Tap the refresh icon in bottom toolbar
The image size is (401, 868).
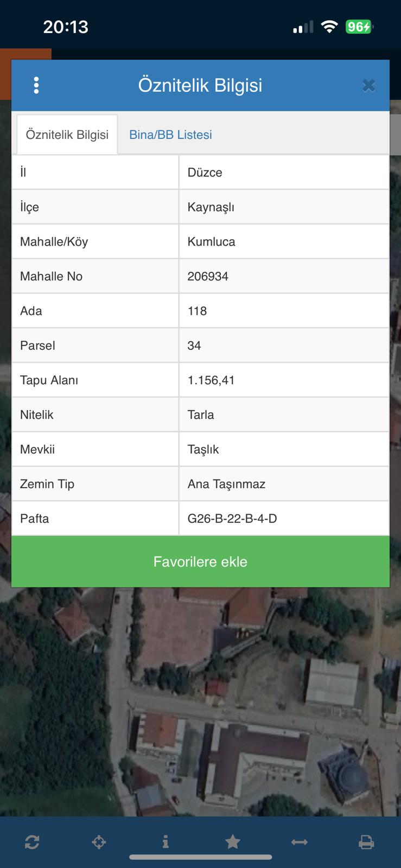[32, 842]
